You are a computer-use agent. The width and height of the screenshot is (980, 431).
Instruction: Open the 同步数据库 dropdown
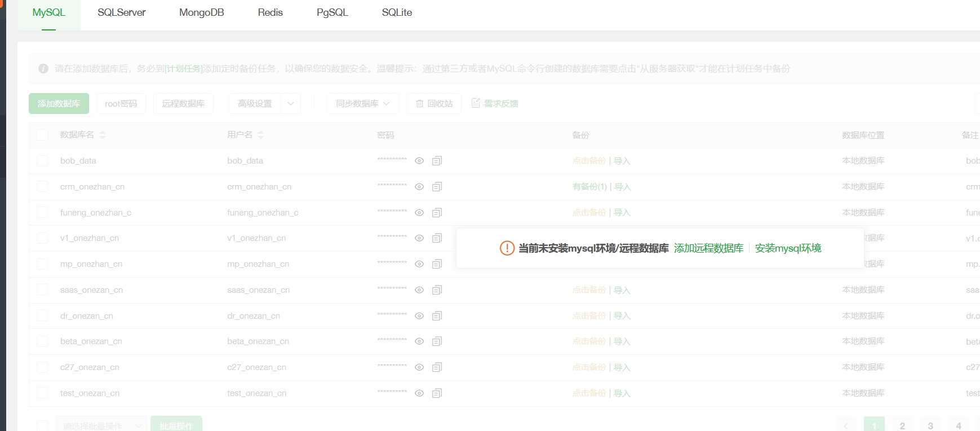(363, 104)
